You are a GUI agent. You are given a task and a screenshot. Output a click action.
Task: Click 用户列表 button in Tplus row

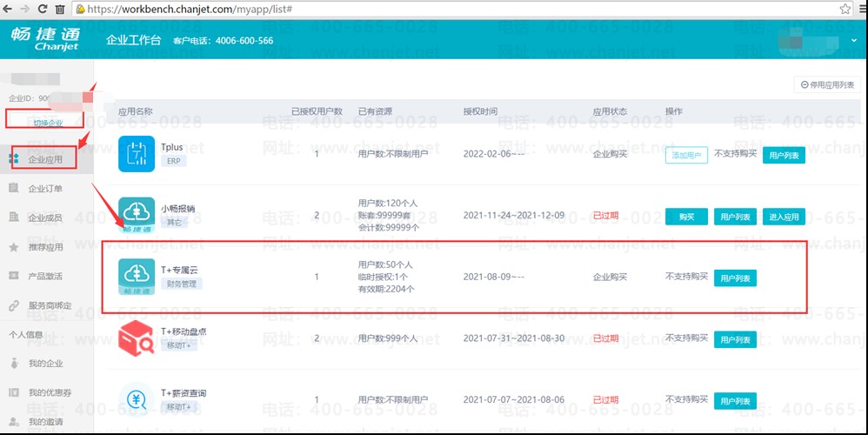784,156
